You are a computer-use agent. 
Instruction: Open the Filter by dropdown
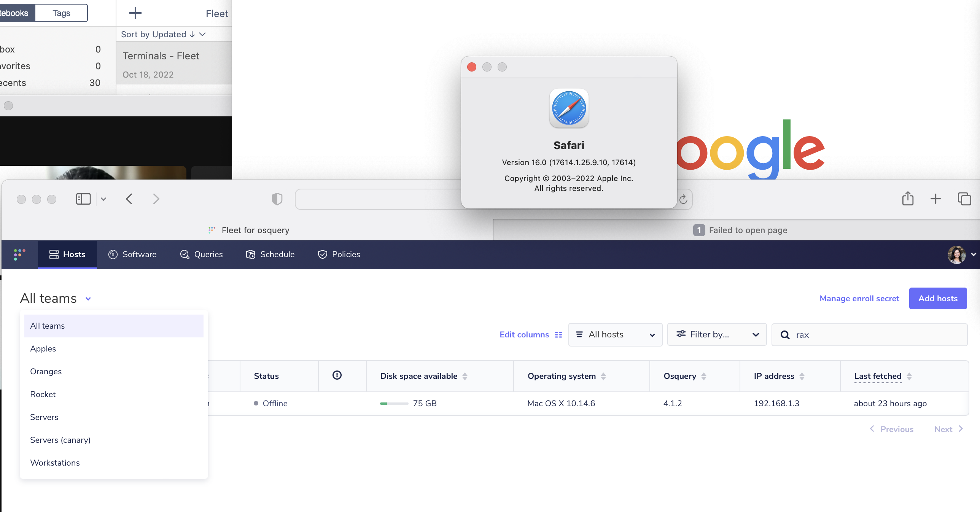pos(717,334)
